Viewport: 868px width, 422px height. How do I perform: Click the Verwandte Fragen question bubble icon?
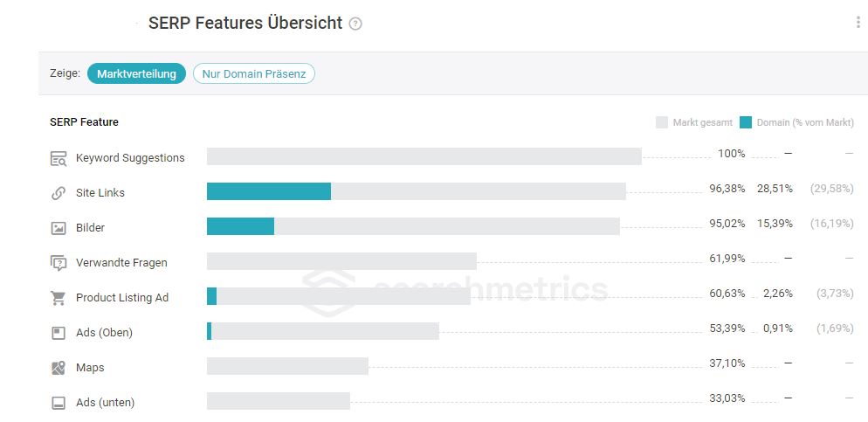(x=59, y=263)
